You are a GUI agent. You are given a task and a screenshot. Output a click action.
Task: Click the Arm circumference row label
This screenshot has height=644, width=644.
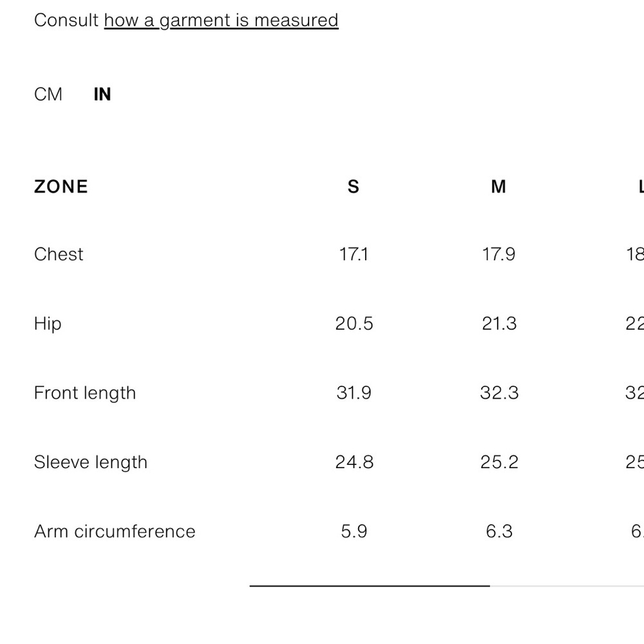pyautogui.click(x=115, y=532)
